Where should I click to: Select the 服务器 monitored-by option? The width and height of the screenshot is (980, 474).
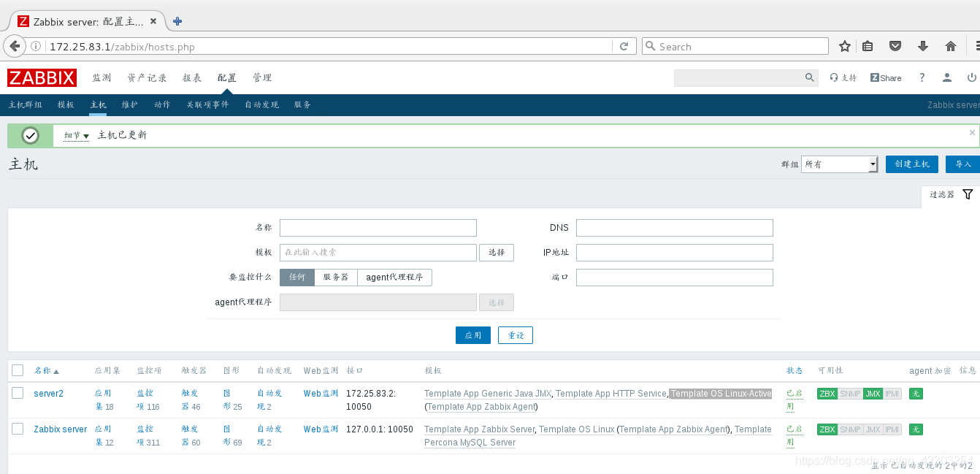pos(336,278)
